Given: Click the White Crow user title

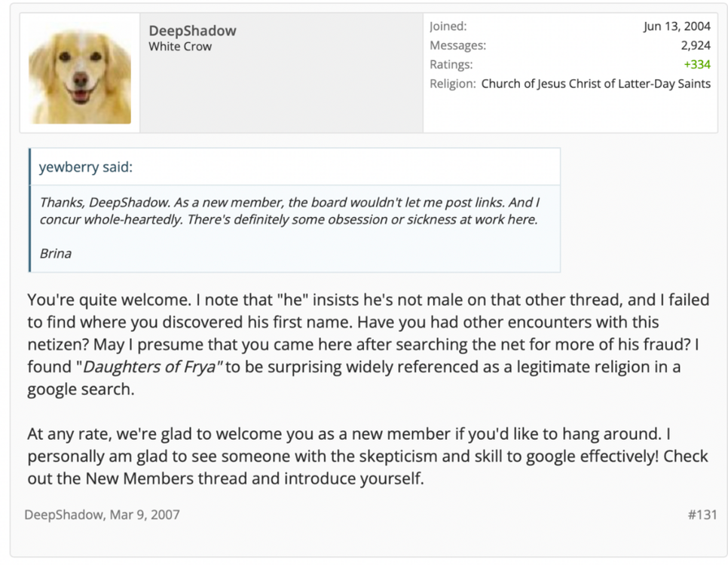Looking at the screenshot, I should coord(180,47).
